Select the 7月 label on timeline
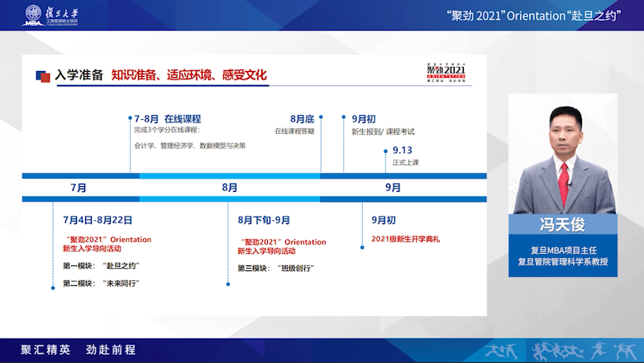This screenshot has width=644, height=363. 79,188
